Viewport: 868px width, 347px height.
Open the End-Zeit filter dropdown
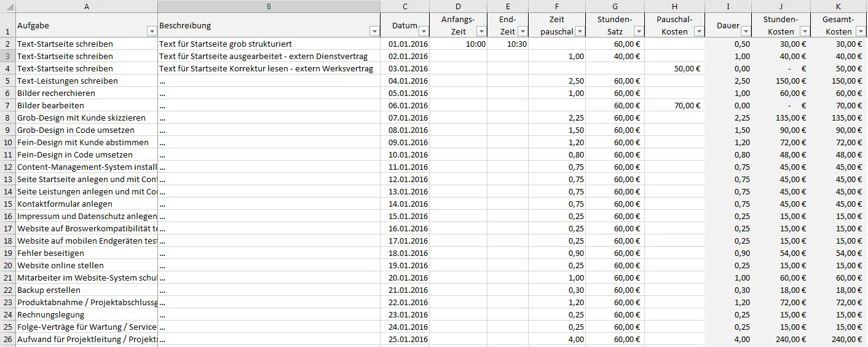click(x=523, y=31)
